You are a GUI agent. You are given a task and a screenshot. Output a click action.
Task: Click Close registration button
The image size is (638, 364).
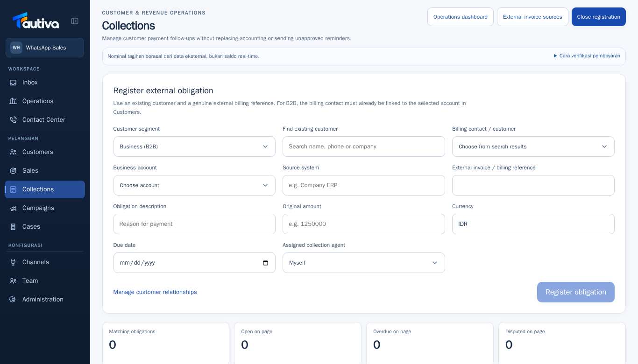click(598, 17)
